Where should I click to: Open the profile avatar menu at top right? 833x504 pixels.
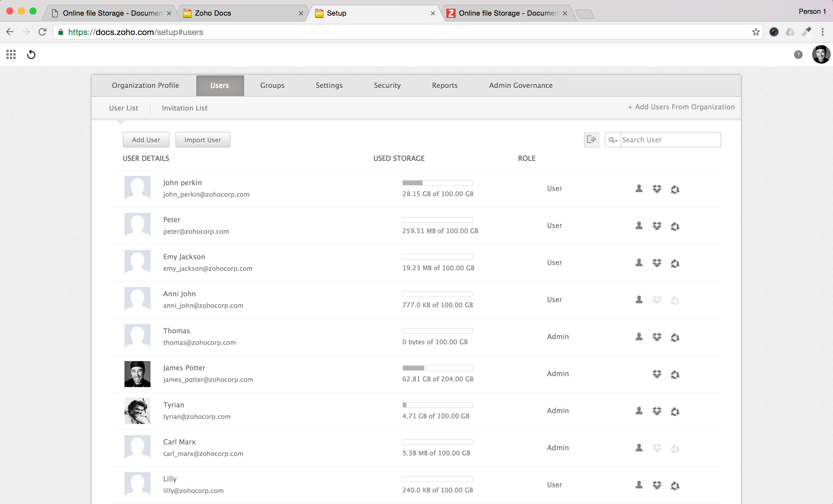point(821,54)
